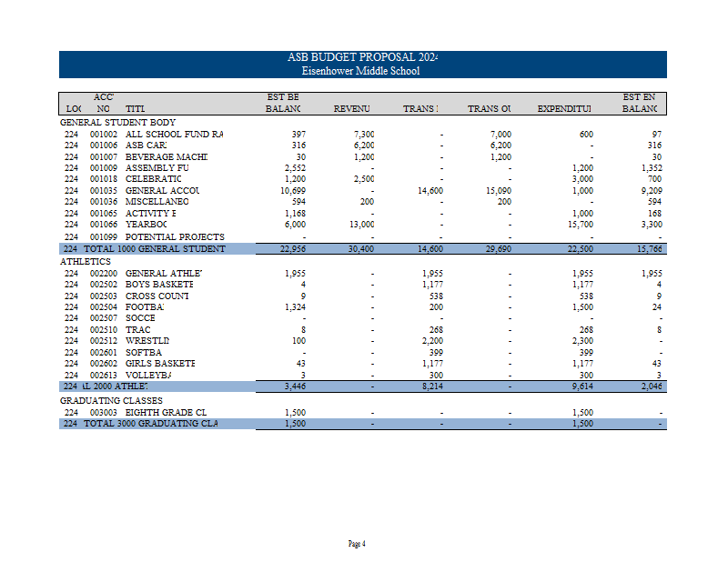728x562 pixels.
Task: Select athletics total trans in 8,214
Action: pyautogui.click(x=432, y=386)
